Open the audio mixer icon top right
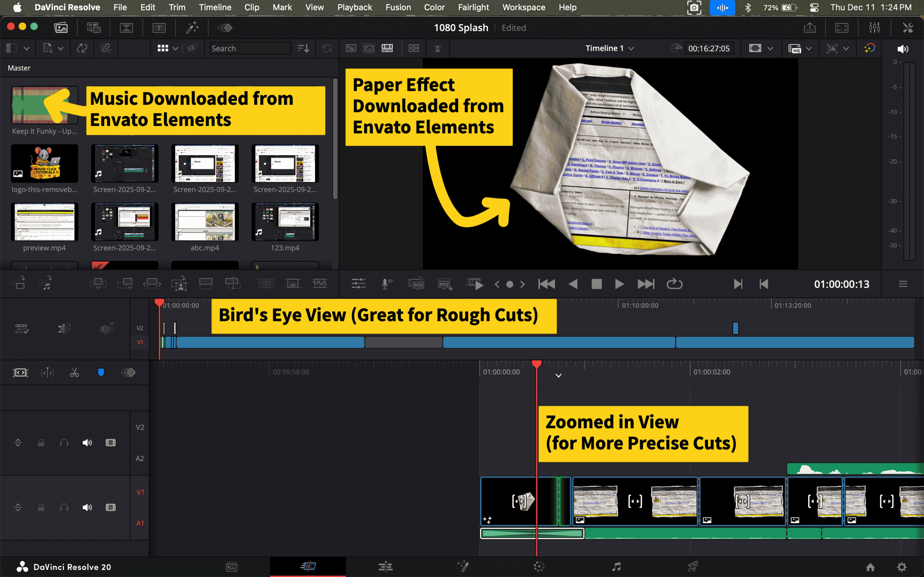Image resolution: width=924 pixels, height=577 pixels. pos(874,27)
